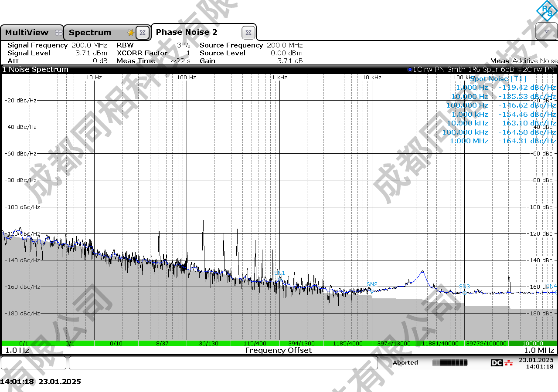Image resolution: width=558 pixels, height=392 pixels.
Task: Click the SN3 marker on trace
Action: pos(464,287)
